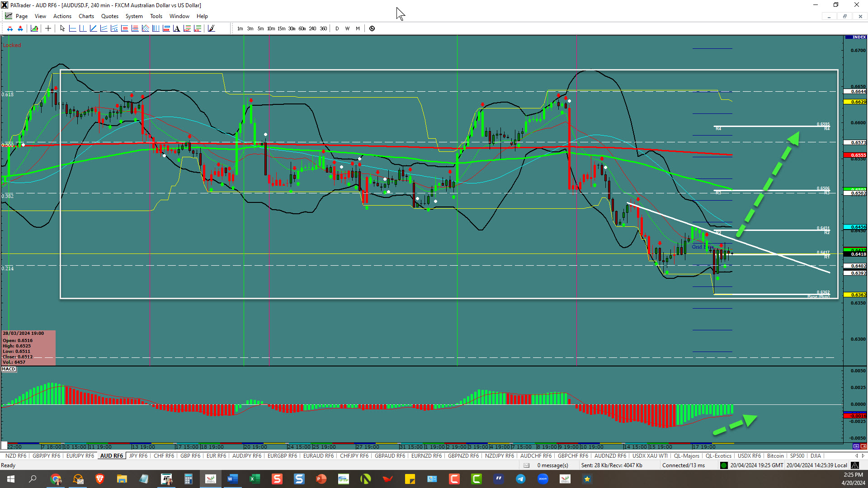
Task: Select the blue-red zone bands tool
Action: click(x=166, y=28)
